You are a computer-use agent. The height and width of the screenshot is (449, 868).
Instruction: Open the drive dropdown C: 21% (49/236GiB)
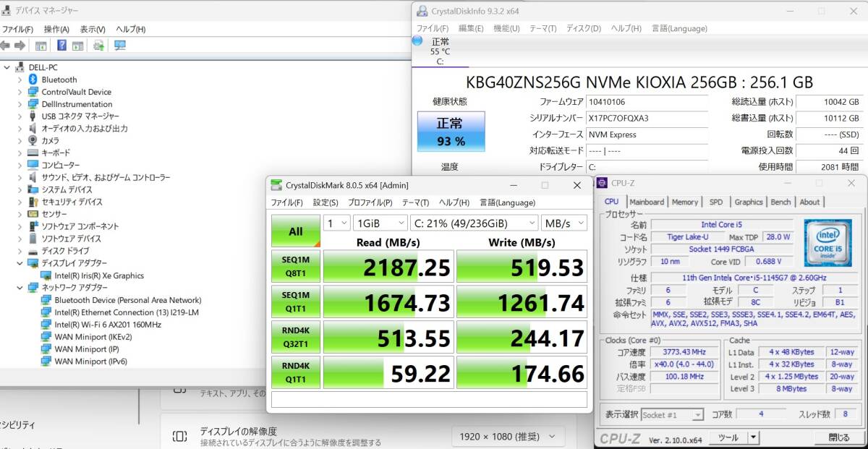pyautogui.click(x=474, y=223)
